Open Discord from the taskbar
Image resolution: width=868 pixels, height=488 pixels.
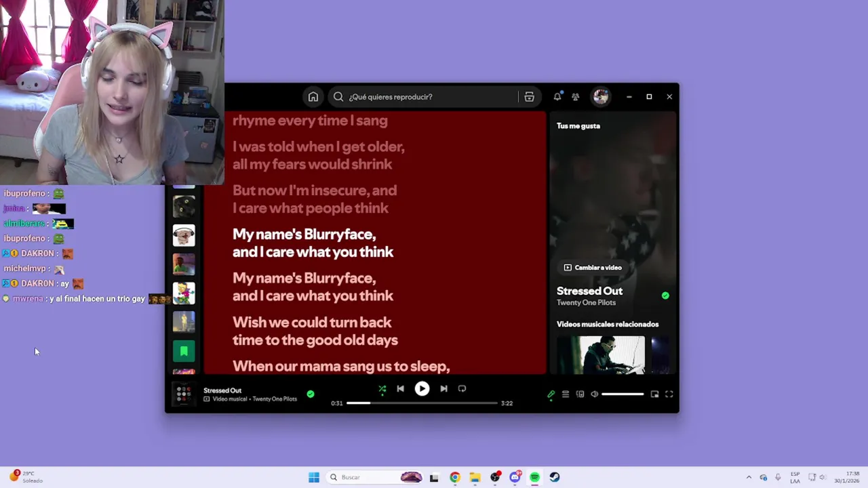click(x=515, y=477)
